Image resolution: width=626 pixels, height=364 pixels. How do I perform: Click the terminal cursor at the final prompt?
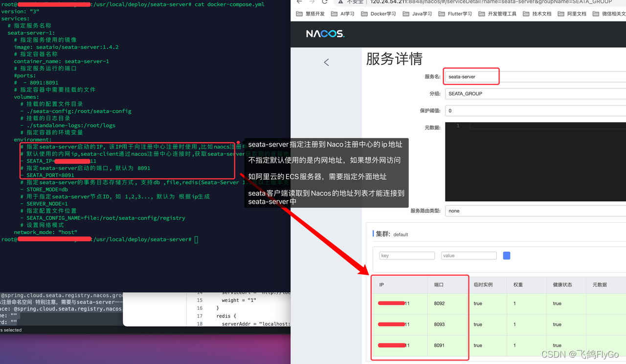pos(196,239)
